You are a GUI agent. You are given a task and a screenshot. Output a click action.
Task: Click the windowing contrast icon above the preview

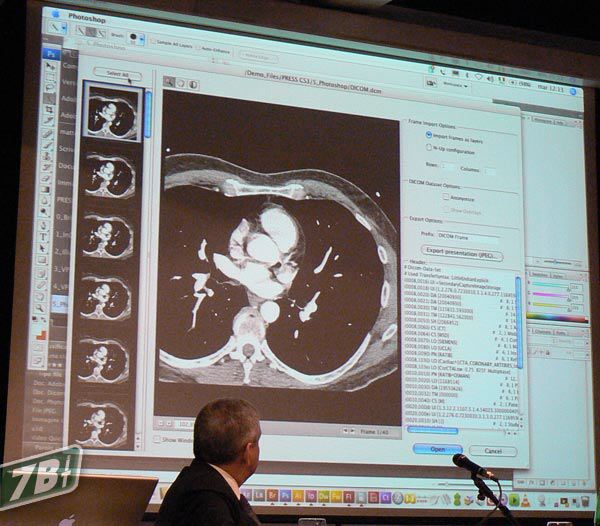pos(193,85)
